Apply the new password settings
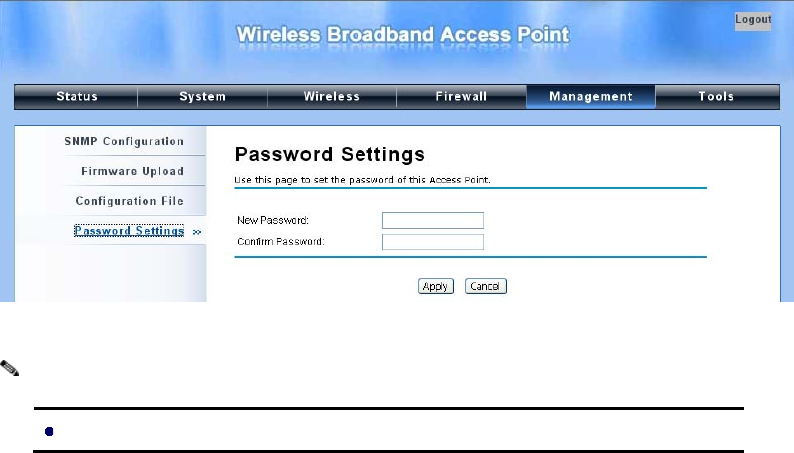Screen dimensions: 794x453 point(435,286)
